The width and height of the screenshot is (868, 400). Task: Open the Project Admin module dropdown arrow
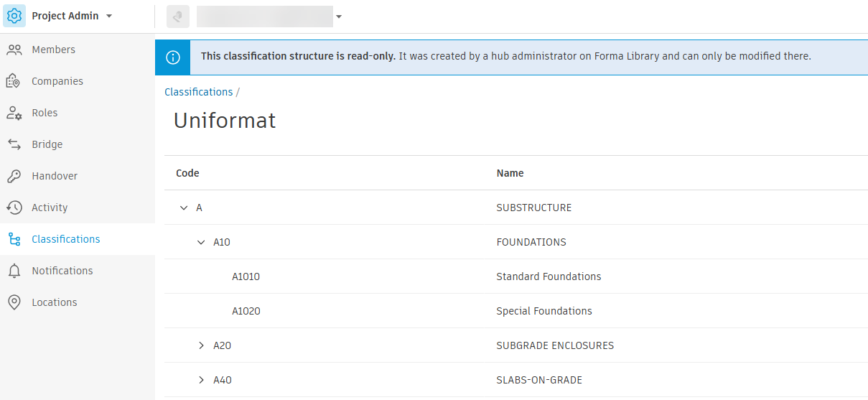[109, 16]
